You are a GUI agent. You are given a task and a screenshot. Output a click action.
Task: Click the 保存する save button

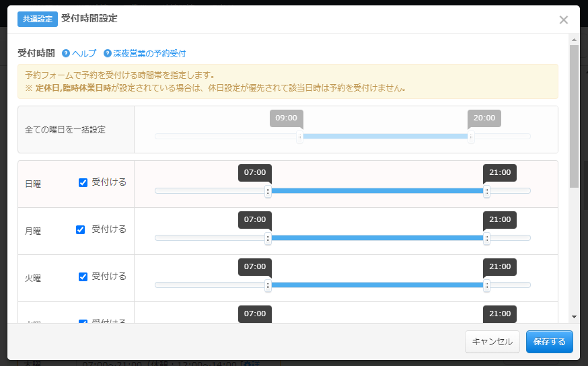coord(549,341)
